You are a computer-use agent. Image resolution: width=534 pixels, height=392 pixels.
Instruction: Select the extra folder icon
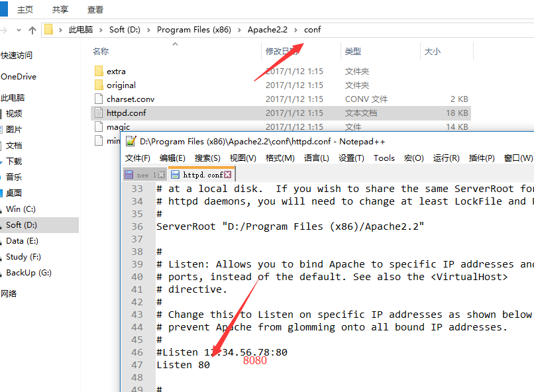click(x=98, y=72)
